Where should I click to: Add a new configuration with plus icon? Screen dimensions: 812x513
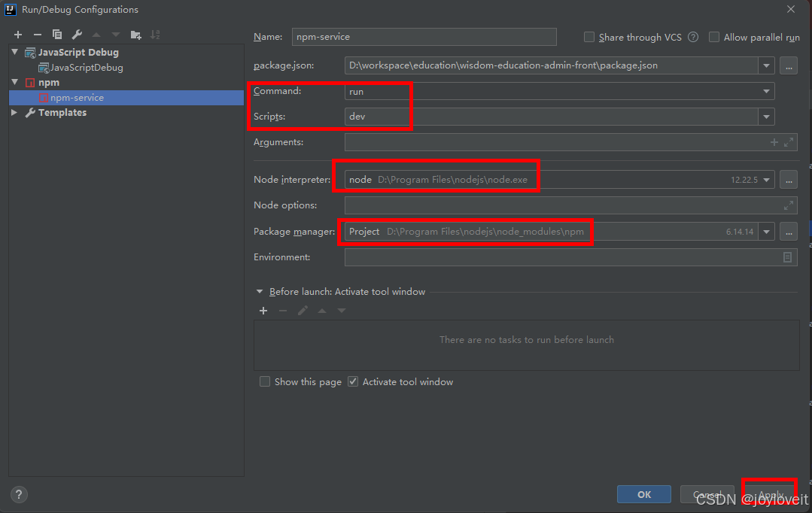click(x=18, y=35)
